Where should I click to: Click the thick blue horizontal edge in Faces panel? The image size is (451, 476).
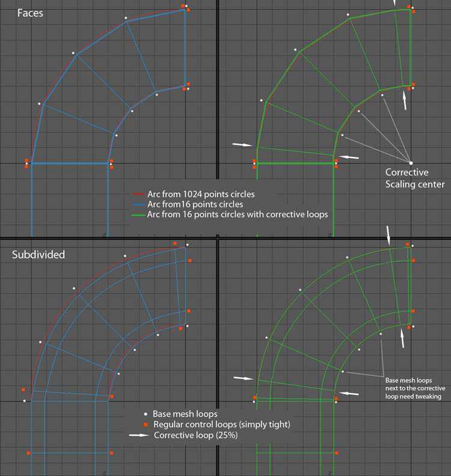pyautogui.click(x=70, y=163)
